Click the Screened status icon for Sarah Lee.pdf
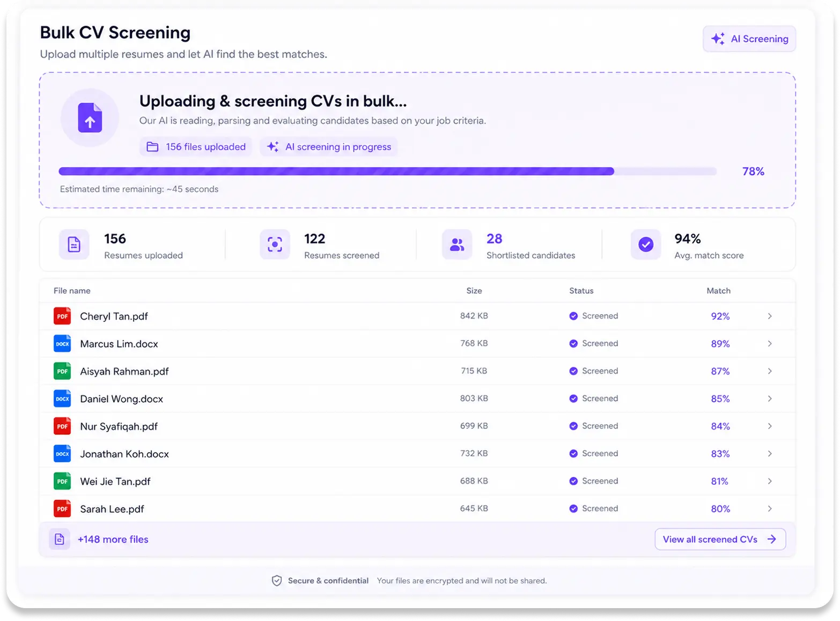Screen dimensions: 840x621 (x=573, y=508)
